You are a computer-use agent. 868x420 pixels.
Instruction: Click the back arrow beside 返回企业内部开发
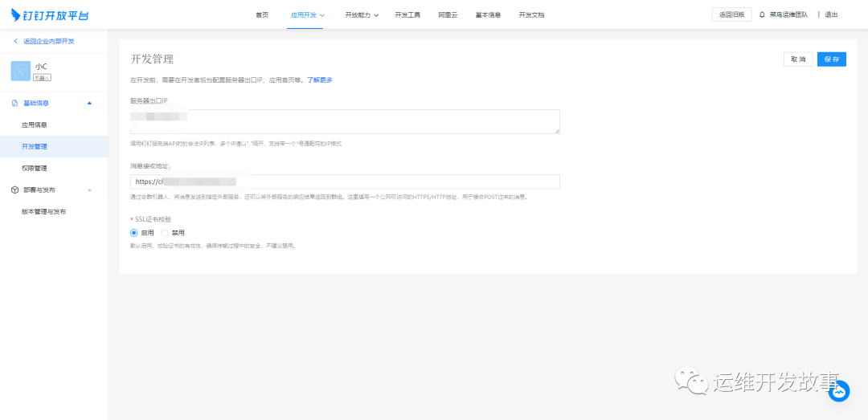click(15, 41)
